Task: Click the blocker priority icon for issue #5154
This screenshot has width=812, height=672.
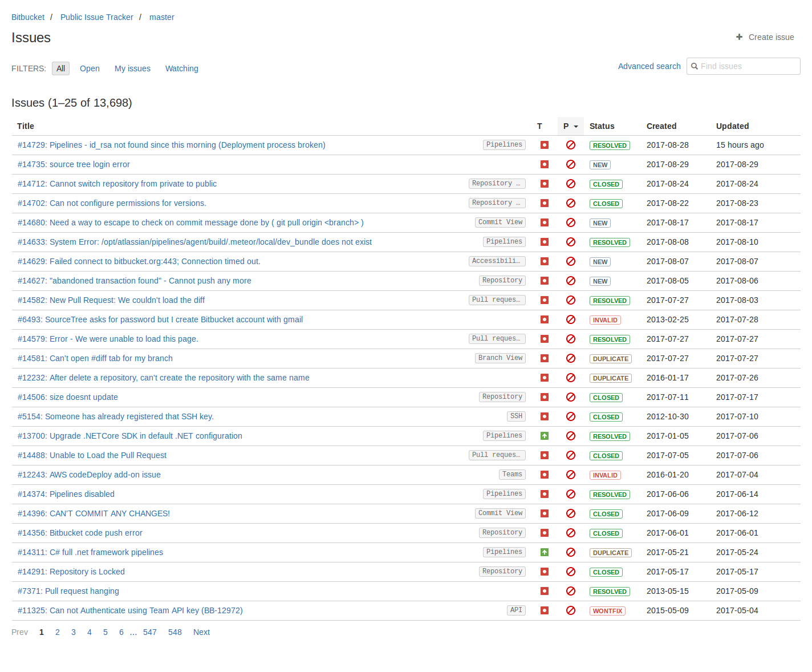Action: pyautogui.click(x=571, y=416)
